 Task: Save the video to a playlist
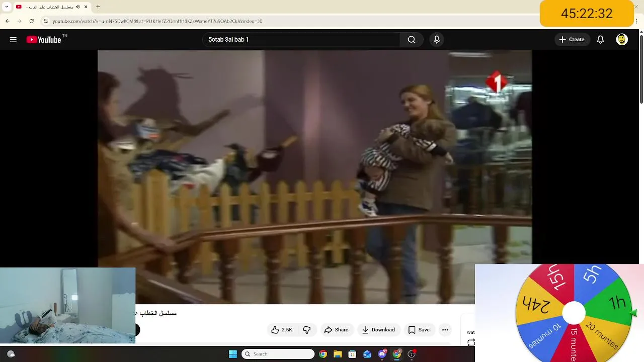pyautogui.click(x=419, y=330)
